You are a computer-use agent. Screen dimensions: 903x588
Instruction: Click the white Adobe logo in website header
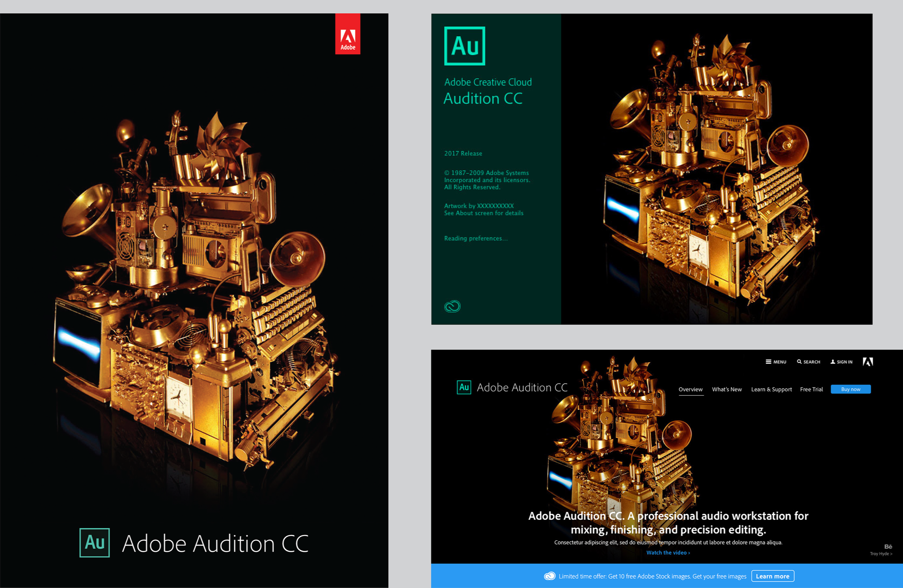coord(867,362)
